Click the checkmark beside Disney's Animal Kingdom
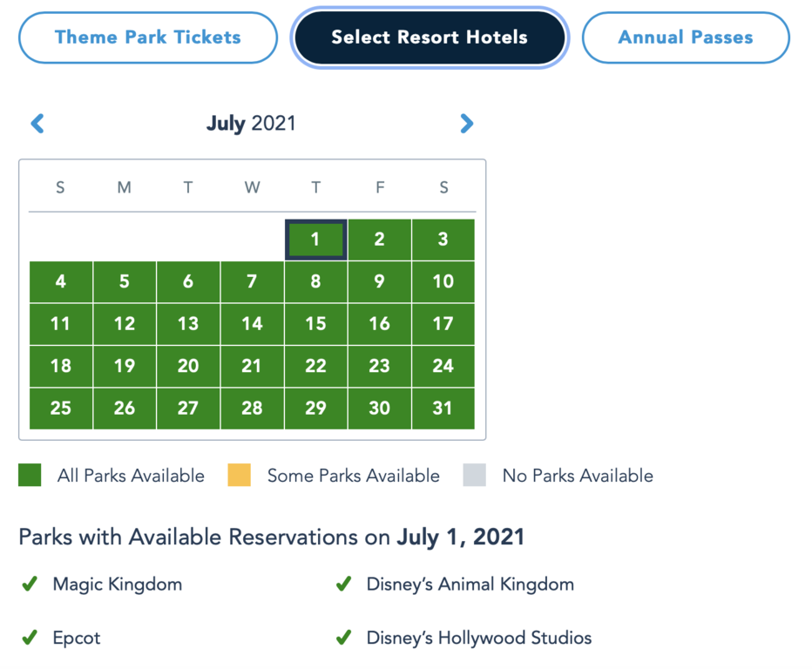812x669 pixels. [x=343, y=584]
